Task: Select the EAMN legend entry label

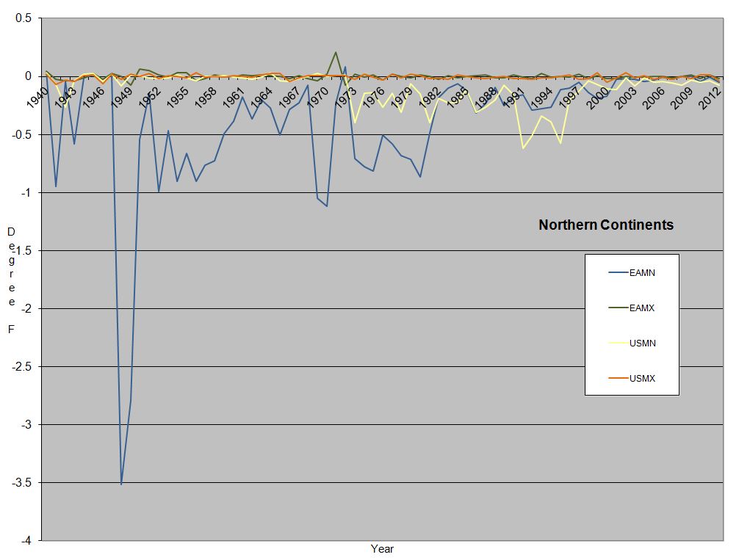Action: tap(642, 273)
